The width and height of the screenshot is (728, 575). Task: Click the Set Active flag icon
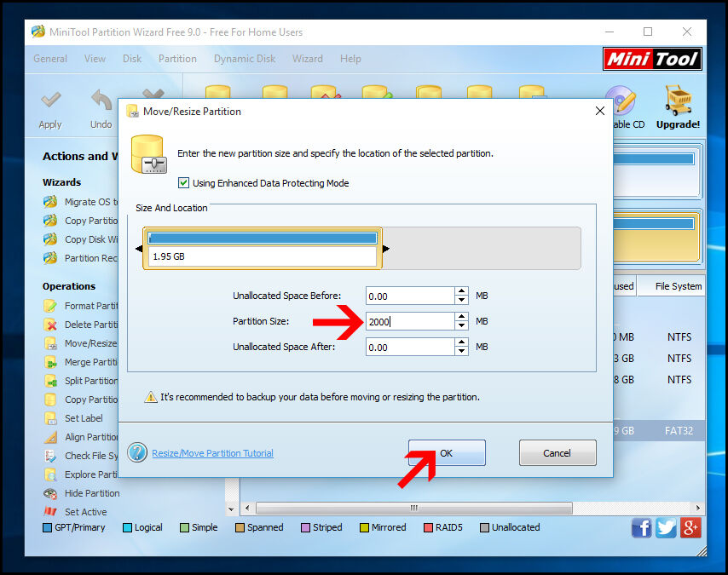tap(50, 512)
